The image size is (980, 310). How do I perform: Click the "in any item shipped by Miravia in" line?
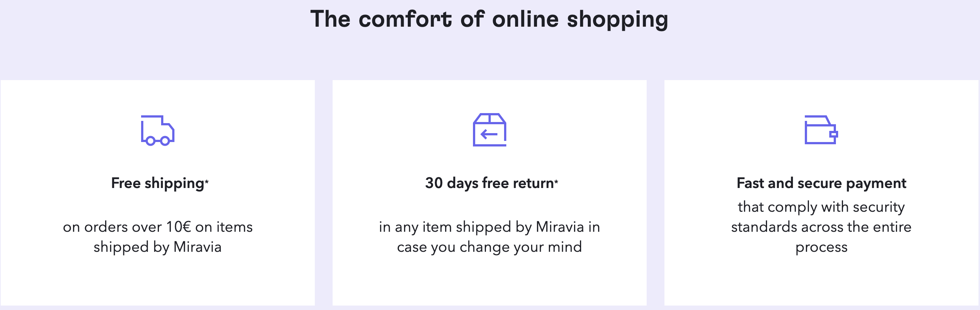pos(489,227)
